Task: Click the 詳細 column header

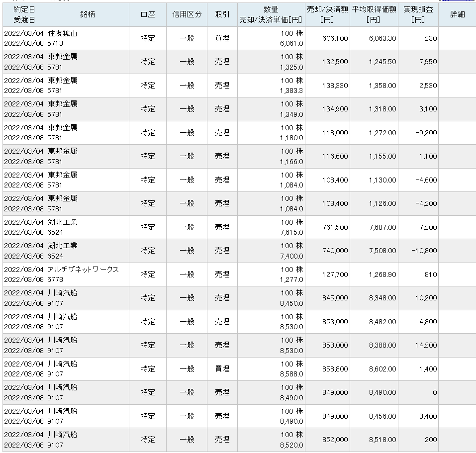Action: tap(457, 14)
